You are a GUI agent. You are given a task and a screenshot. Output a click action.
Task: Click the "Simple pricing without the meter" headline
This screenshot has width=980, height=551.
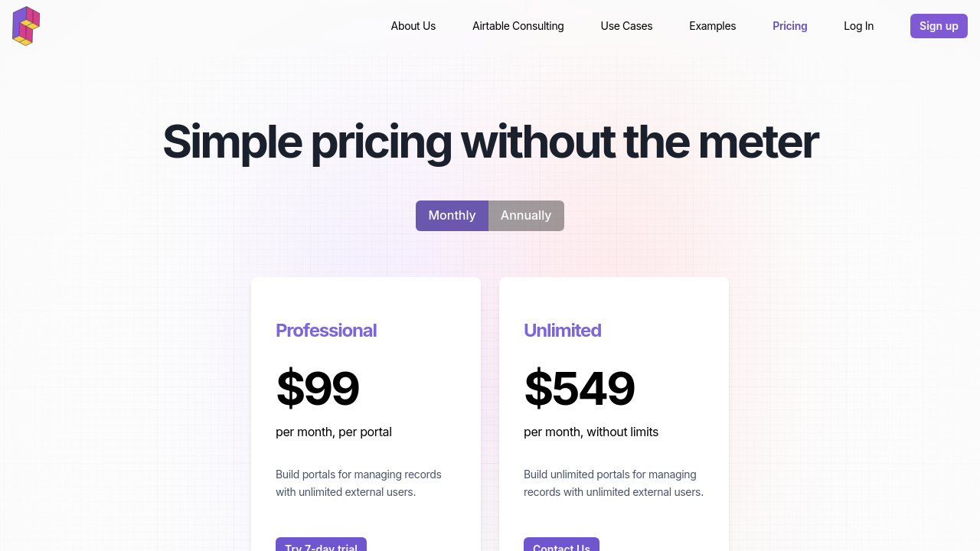coord(490,142)
